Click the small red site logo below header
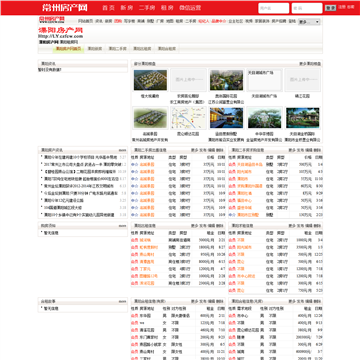The image size is (360, 360). [x=52, y=20]
